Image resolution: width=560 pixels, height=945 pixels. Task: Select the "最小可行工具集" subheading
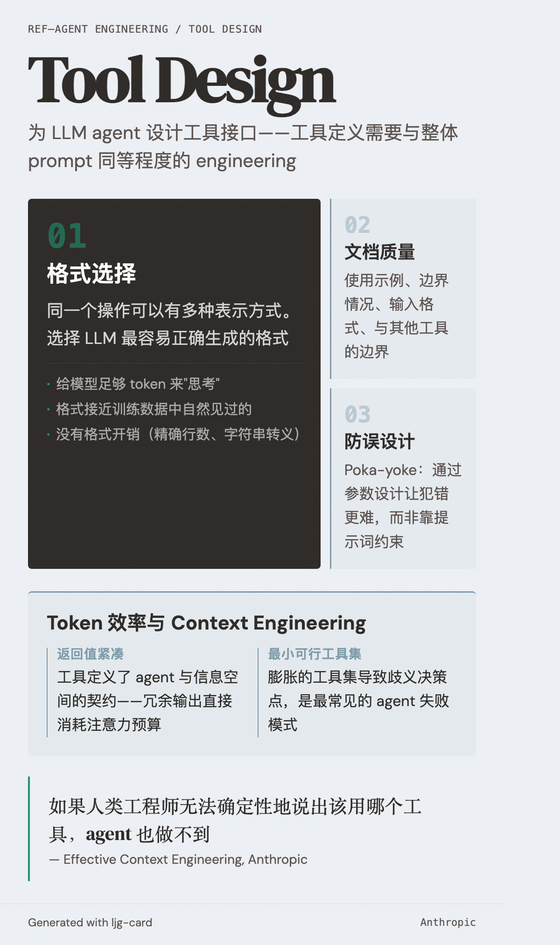(x=315, y=654)
